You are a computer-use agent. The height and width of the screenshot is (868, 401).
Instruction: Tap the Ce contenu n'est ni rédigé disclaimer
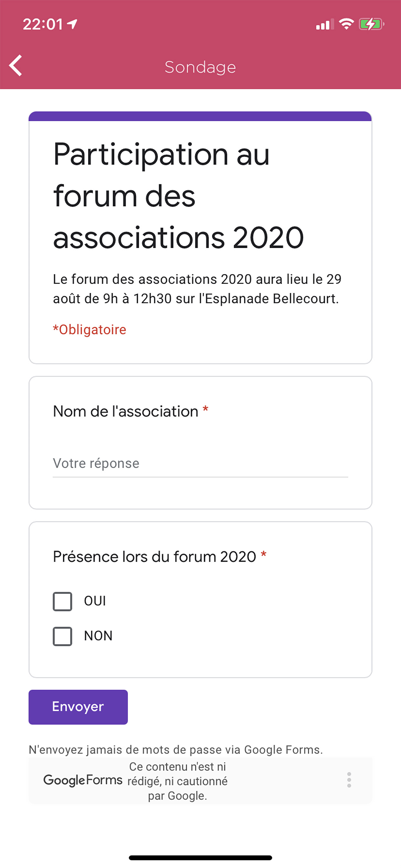(178, 781)
